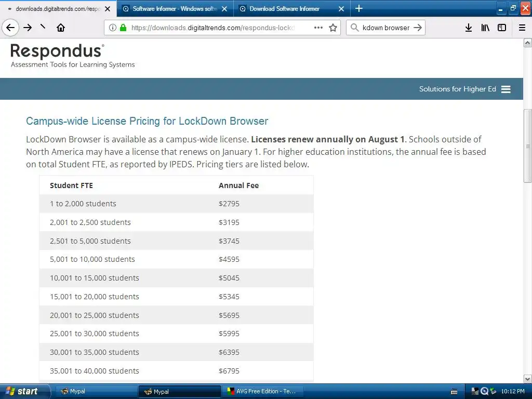Open the browser hamburger menu
Screen dimensions: 532x399
pos(522,28)
